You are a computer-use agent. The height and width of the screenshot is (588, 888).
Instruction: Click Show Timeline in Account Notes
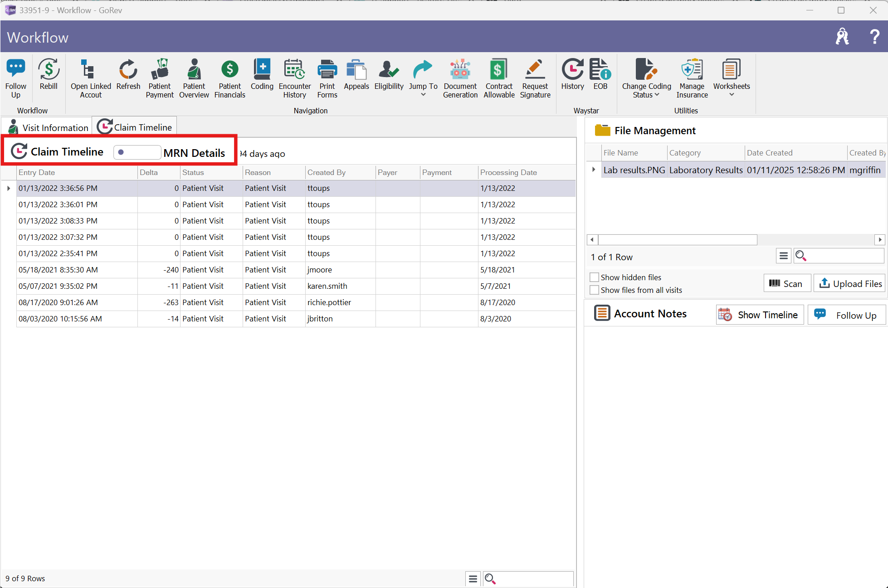[x=760, y=315]
